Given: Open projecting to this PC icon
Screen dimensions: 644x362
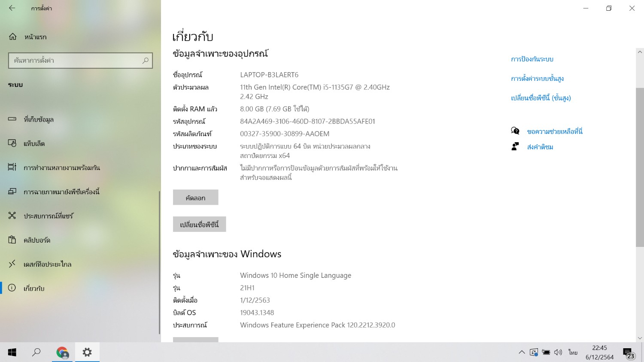Looking at the screenshot, I should coord(12,191).
